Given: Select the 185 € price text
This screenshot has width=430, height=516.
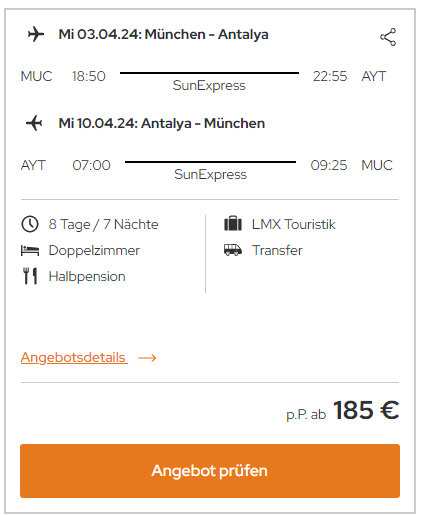Looking at the screenshot, I should click(366, 410).
